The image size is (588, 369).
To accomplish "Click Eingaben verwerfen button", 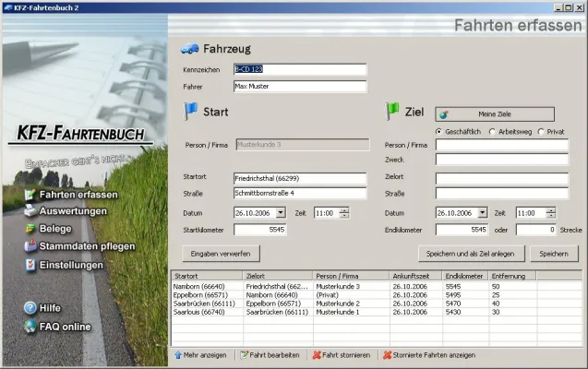I will 221,254.
